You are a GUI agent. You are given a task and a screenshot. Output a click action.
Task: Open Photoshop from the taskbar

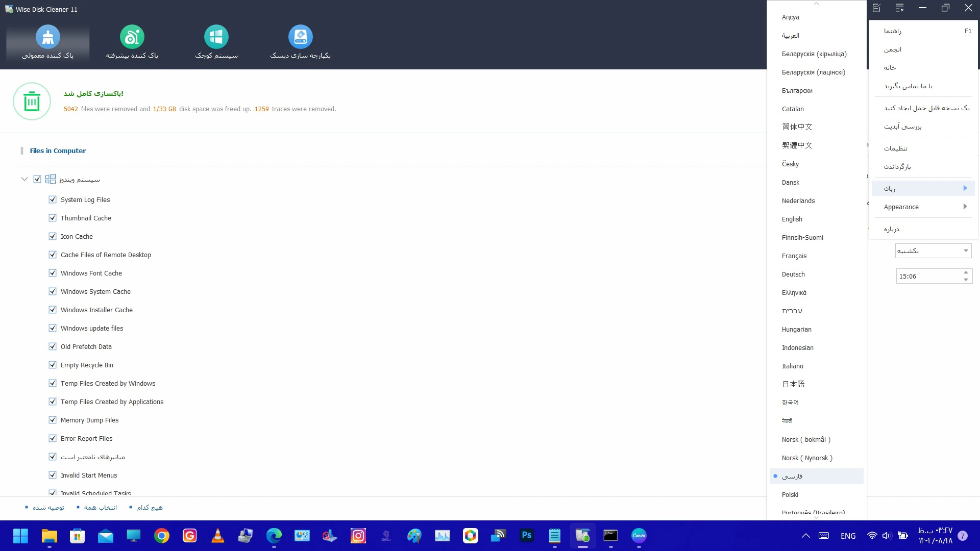point(526,535)
